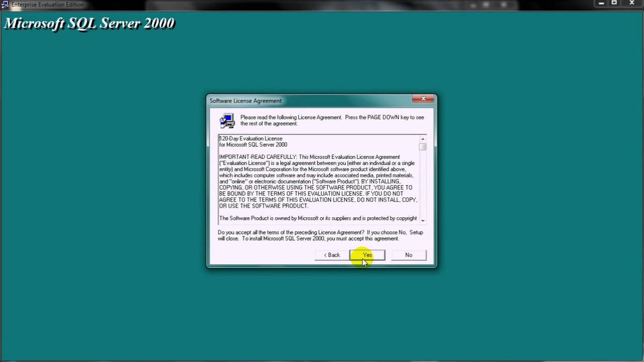Close the Software License Agreement dialog
This screenshot has width=644, height=362.
423,99
